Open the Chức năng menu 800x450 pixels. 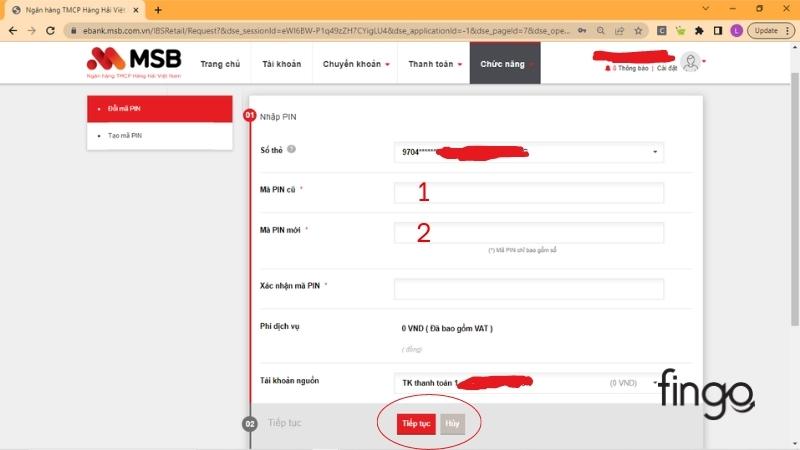pos(505,64)
